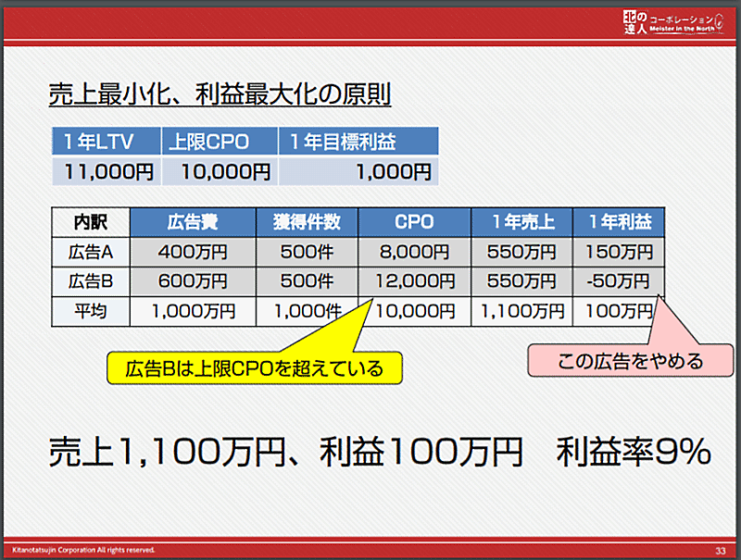Image resolution: width=741 pixels, height=560 pixels.
Task: Click the yellow 広告Bは上限CPOを超えている callout
Action: coord(257,369)
